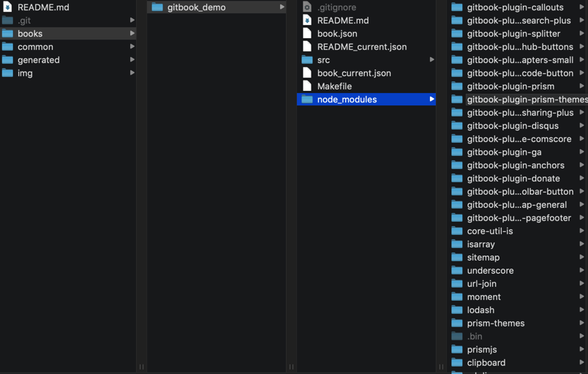Expand the src folder arrow
This screenshot has width=588, height=374.
432,59
